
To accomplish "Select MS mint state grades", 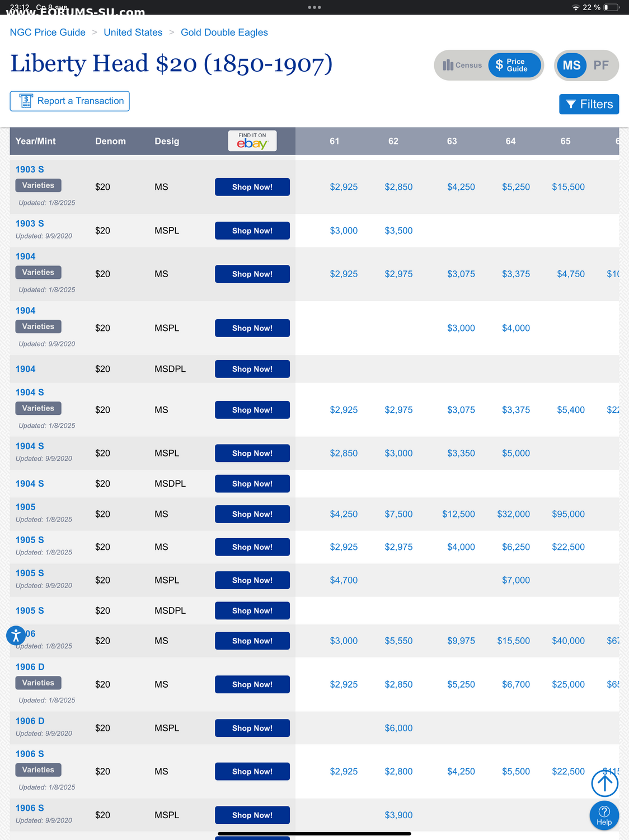I will (571, 66).
